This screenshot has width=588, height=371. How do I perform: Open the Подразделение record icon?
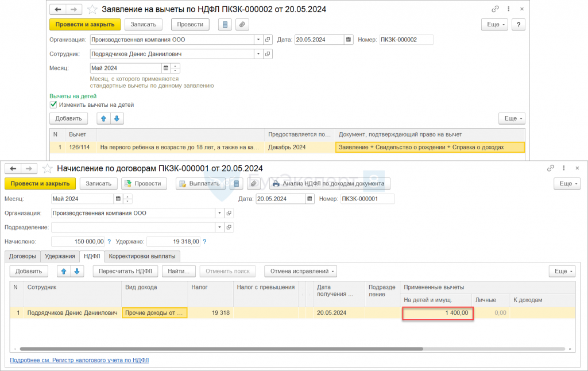[229, 227]
